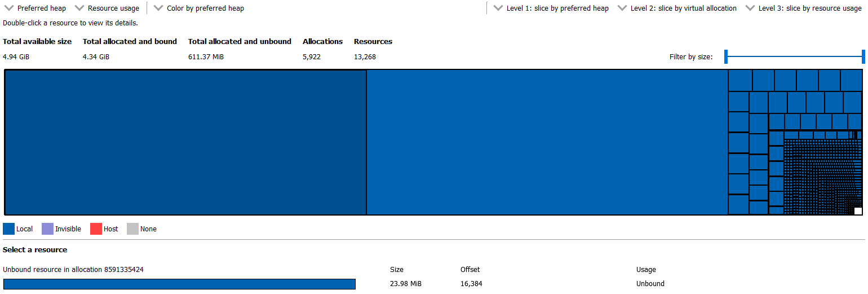Select the largest dark blue resource block
The width and height of the screenshot is (868, 294).
coord(185,142)
